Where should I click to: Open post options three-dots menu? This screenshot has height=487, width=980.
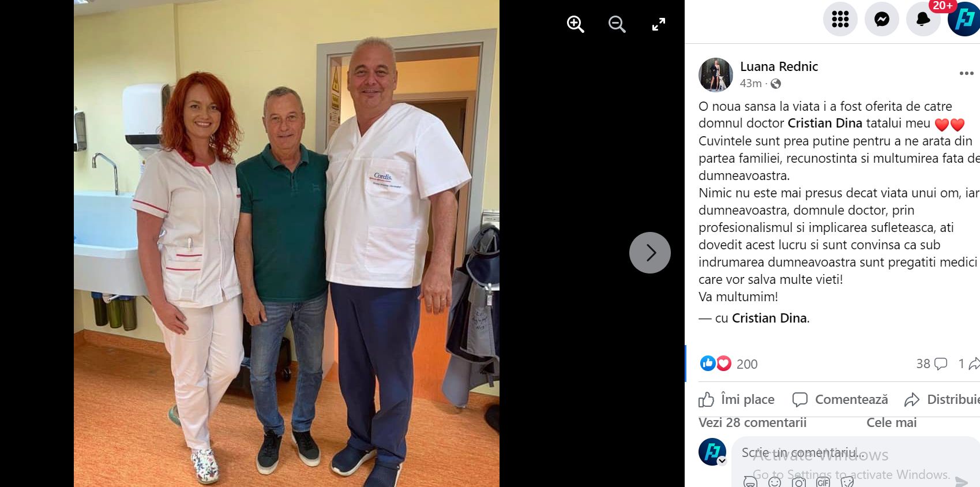967,73
